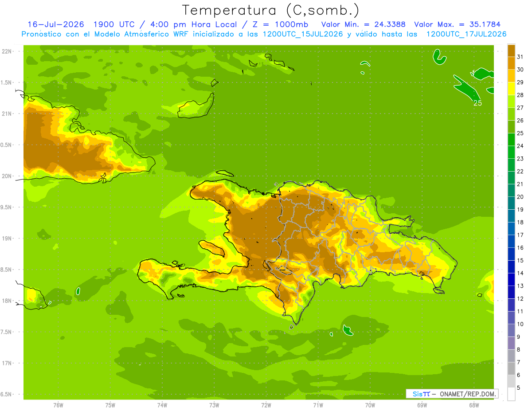Click the '71W' longitude axis label

[318, 405]
